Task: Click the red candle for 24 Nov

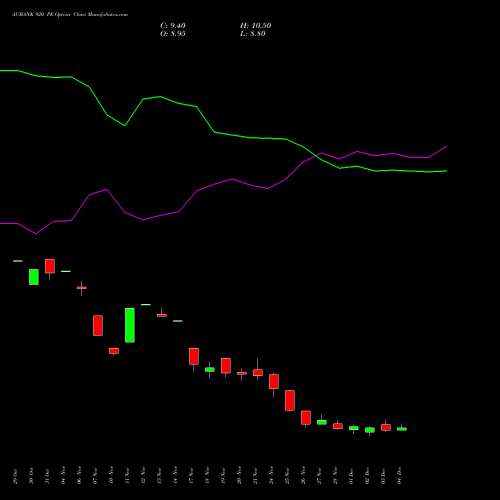Action: pos(274,381)
